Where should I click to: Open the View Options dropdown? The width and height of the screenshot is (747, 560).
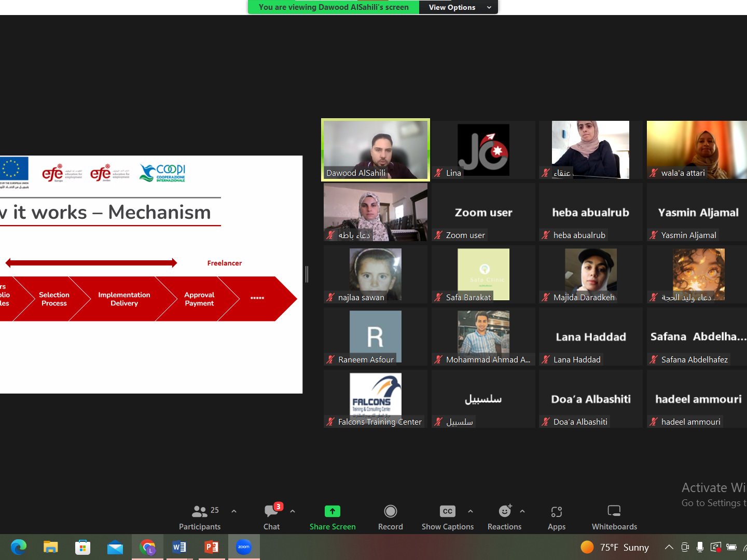(459, 7)
